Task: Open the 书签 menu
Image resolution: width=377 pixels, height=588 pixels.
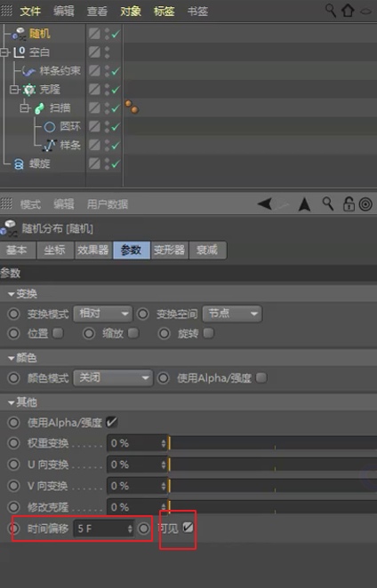Action: (198, 12)
